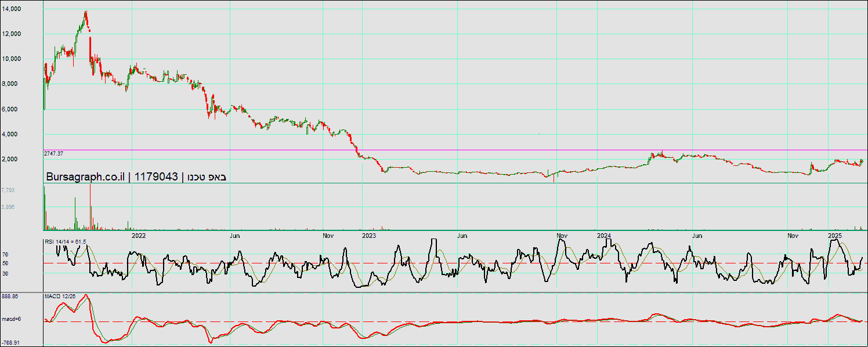This screenshot has height=347, width=868.
Task: Click the Jun label between 2024 and 2025
Action: 697,236
